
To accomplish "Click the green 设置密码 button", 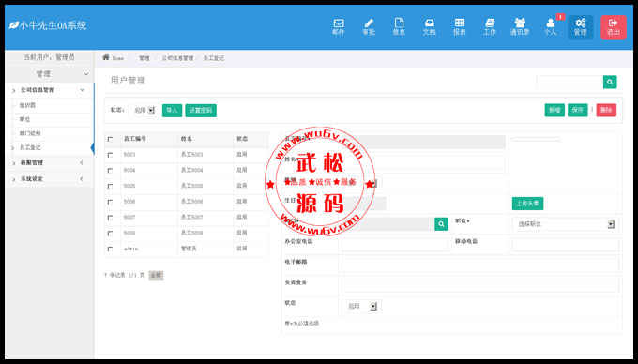I will click(201, 110).
